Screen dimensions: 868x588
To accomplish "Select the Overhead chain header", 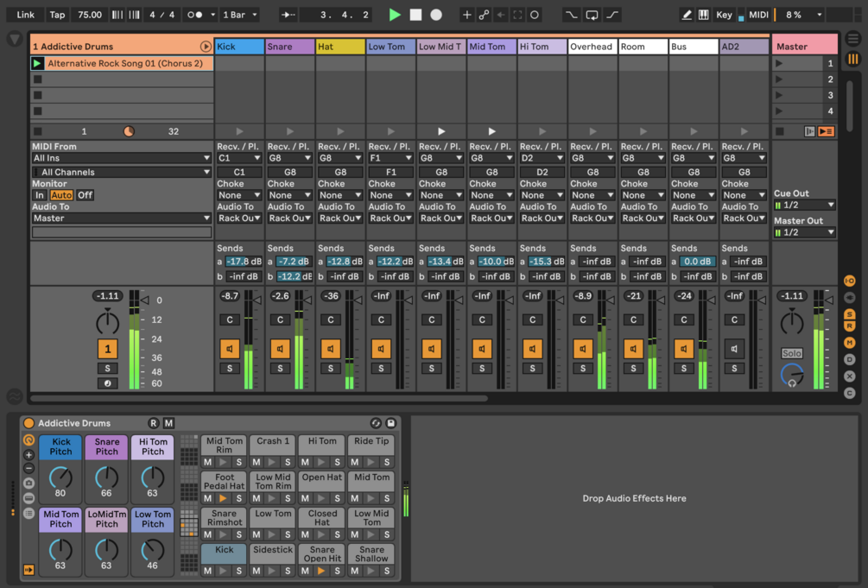I will click(592, 47).
